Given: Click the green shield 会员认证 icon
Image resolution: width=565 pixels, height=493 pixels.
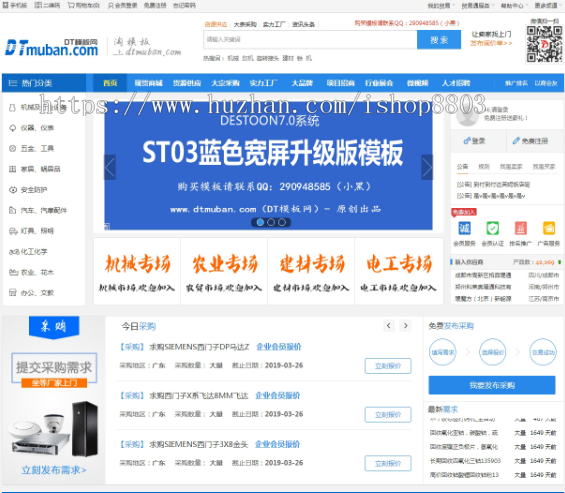Looking at the screenshot, I should [x=493, y=228].
